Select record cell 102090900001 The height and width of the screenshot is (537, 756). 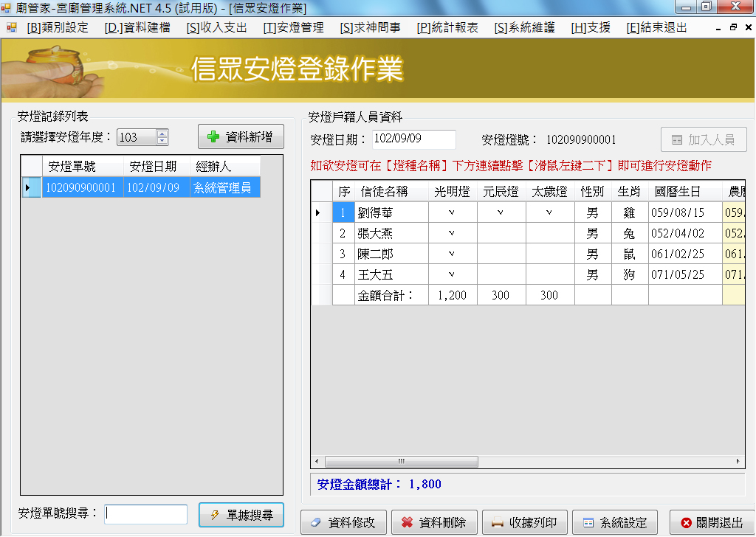point(83,187)
